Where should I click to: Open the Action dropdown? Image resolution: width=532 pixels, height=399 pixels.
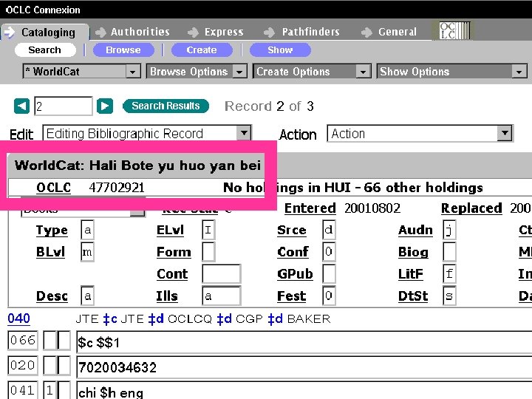pyautogui.click(x=420, y=133)
